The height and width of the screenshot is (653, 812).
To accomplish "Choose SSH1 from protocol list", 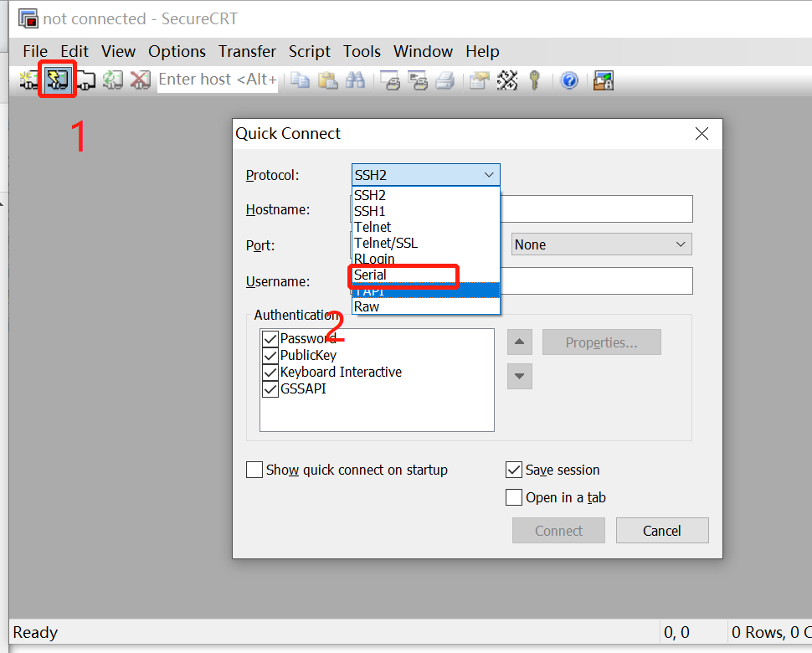I will (426, 211).
